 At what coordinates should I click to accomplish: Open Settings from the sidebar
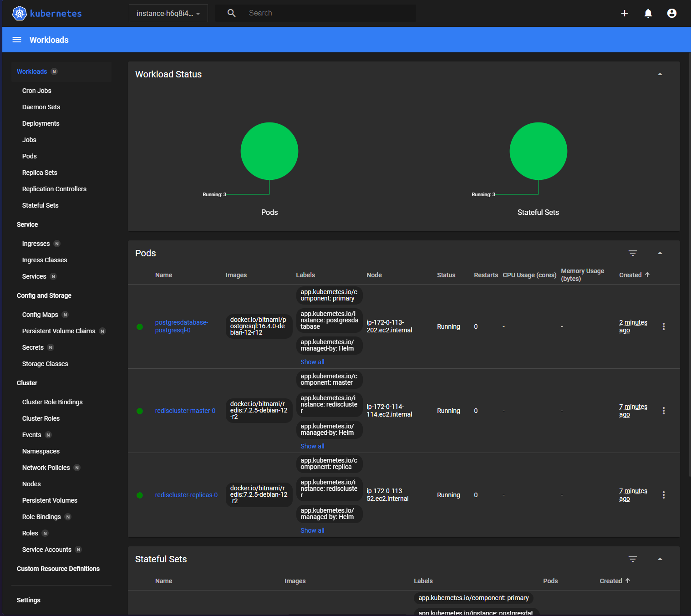pos(28,600)
